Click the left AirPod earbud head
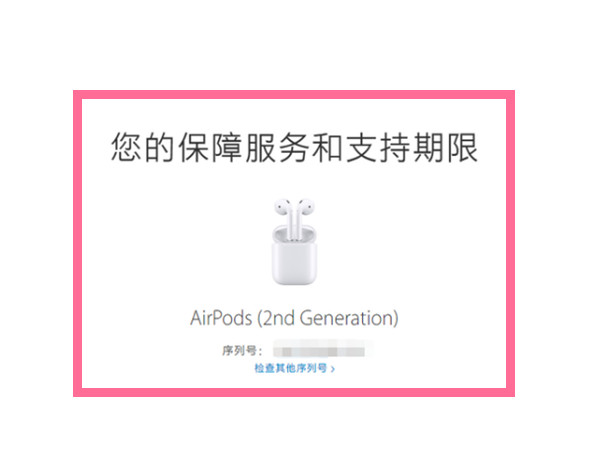This screenshot has height=450, width=600. [x=282, y=207]
